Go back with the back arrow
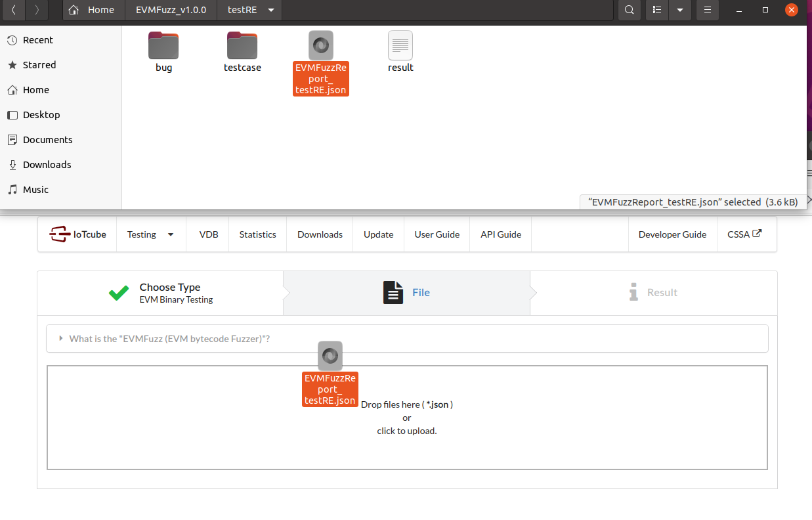Viewport: 812px width, 520px height. pyautogui.click(x=14, y=10)
